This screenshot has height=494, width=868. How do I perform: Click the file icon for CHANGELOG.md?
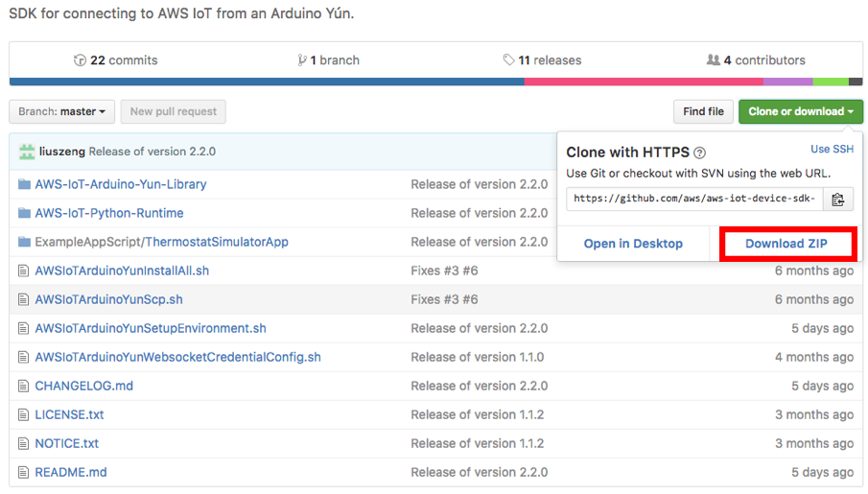[23, 386]
